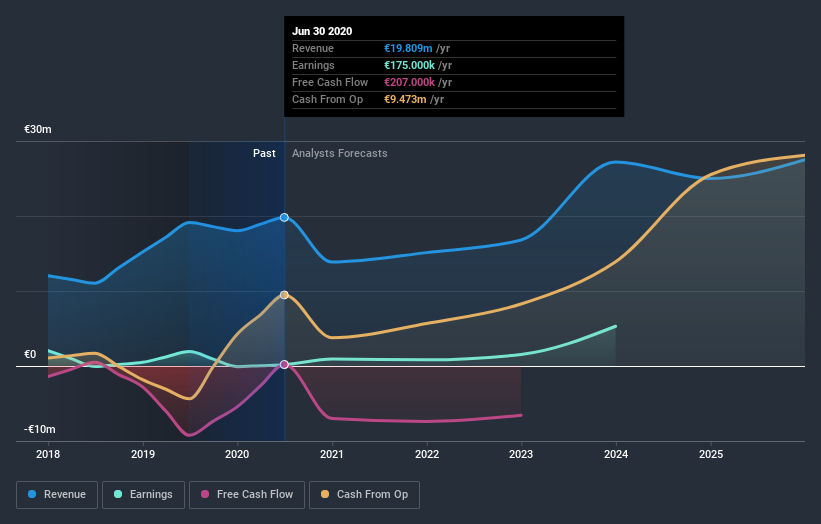Click the €19.809m revenue value in tooltip

[408, 48]
